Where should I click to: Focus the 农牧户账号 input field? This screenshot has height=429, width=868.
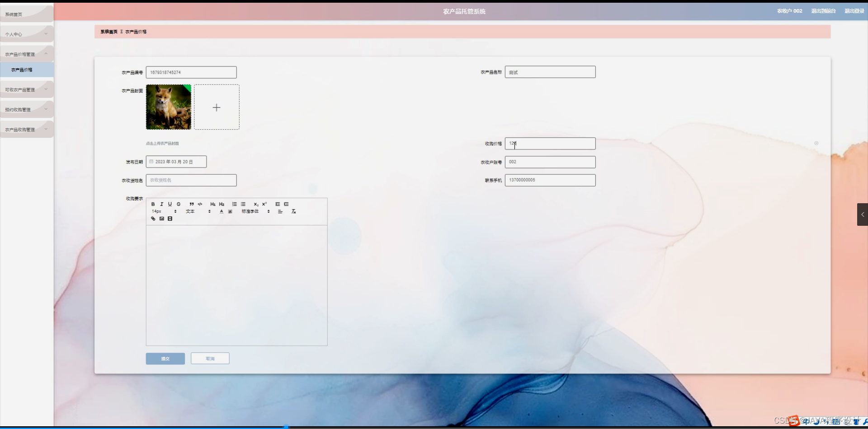(550, 162)
